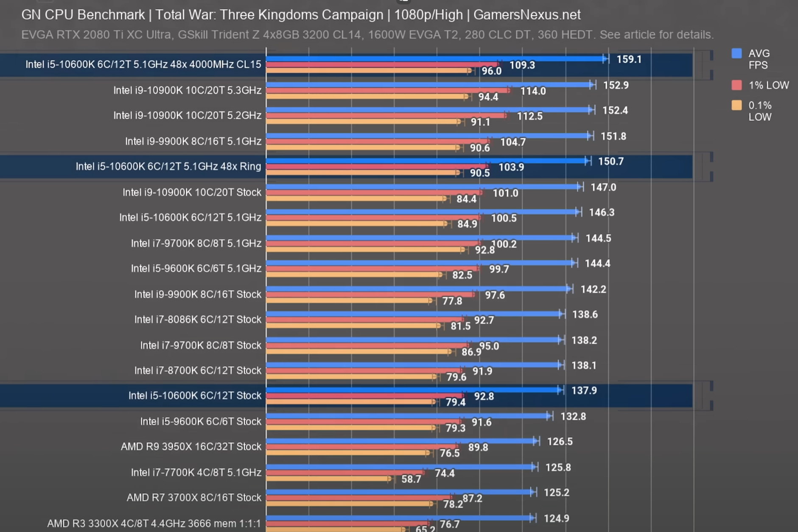Select the 'Intel i5-9600K 6C/6T 5.1GHz' label
Screen dimensions: 798x532
196,268
